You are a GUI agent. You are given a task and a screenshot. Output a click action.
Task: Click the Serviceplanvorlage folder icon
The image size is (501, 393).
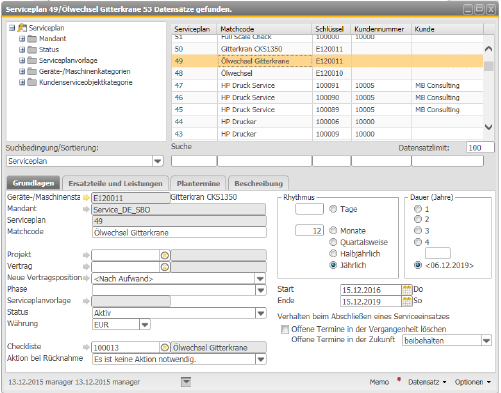point(32,61)
